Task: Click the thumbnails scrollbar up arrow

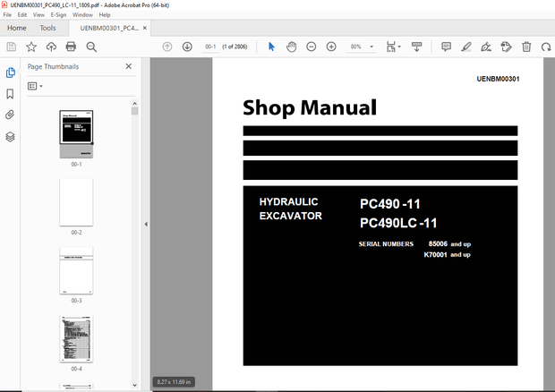Action: click(x=134, y=103)
